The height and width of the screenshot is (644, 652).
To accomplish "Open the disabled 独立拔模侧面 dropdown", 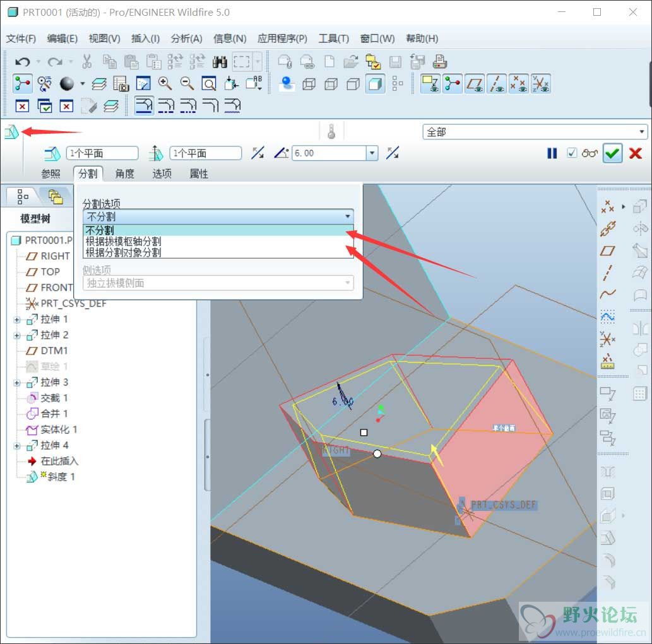I will (218, 283).
